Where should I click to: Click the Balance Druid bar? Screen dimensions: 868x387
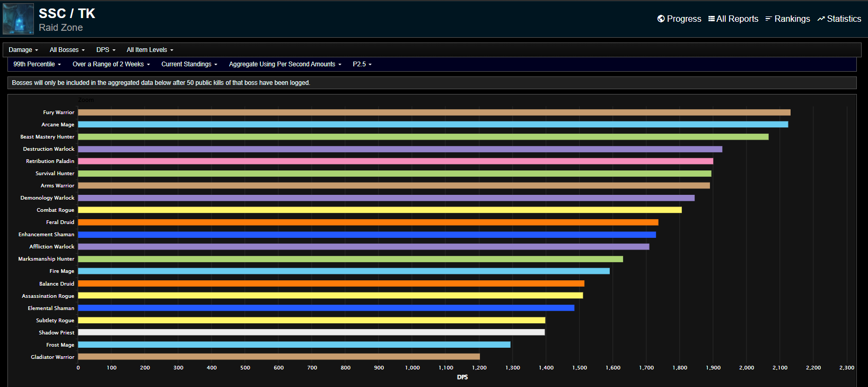tap(331, 283)
